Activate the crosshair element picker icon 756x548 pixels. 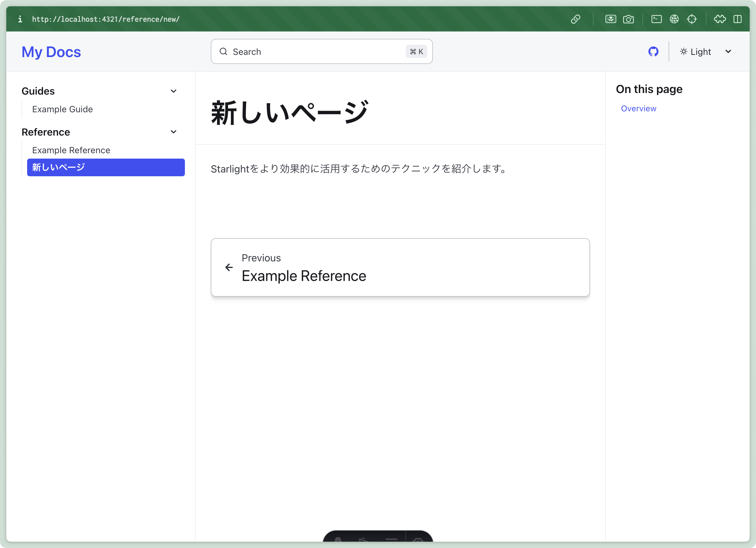tap(692, 19)
